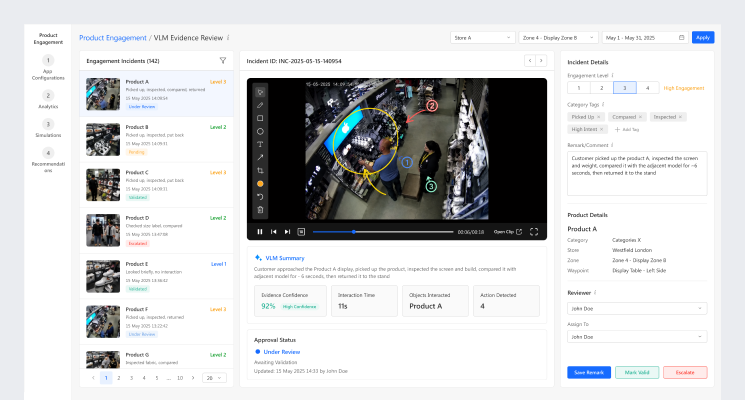Click the video progress slider handle

tap(353, 232)
